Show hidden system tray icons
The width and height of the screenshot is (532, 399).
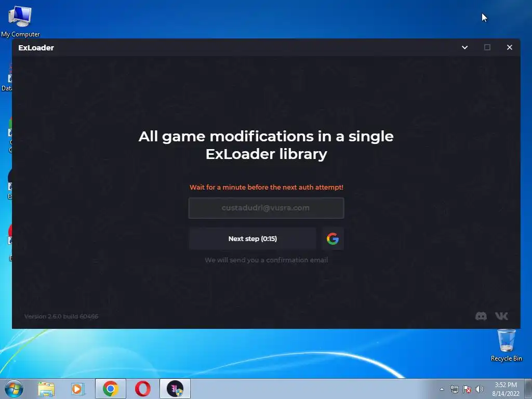click(x=442, y=389)
